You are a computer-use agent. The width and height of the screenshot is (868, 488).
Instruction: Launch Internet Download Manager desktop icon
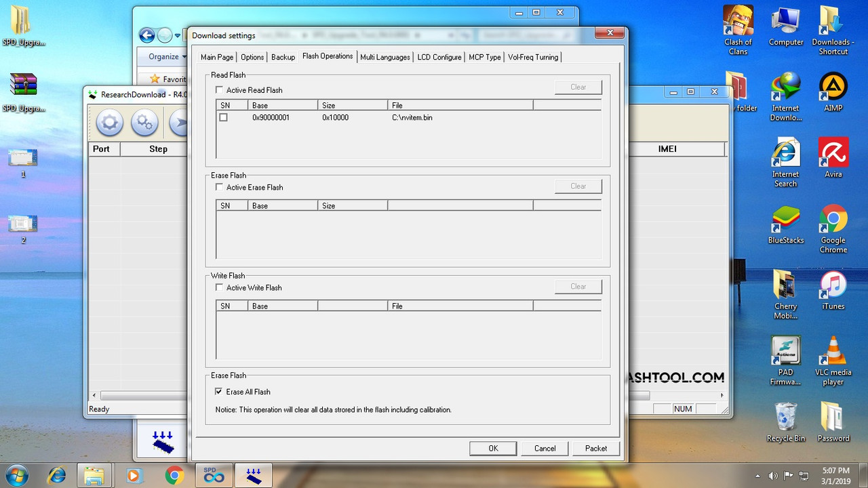pos(785,97)
